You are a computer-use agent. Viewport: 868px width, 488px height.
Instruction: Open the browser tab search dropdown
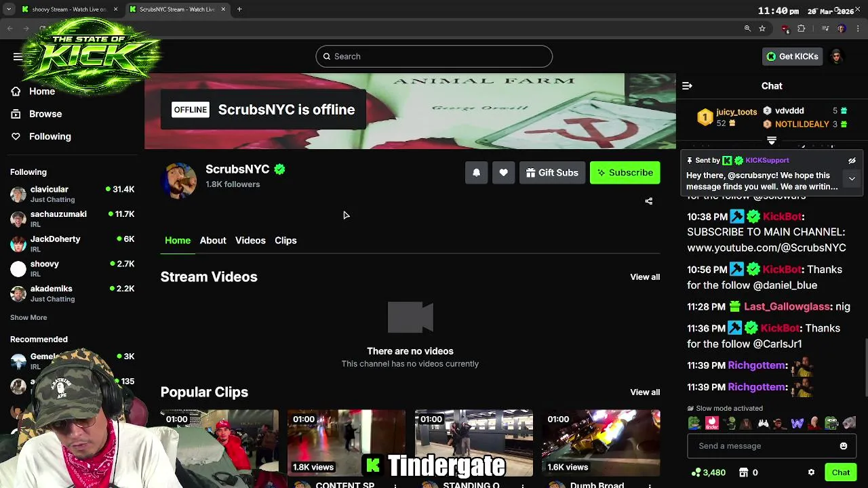[8, 9]
